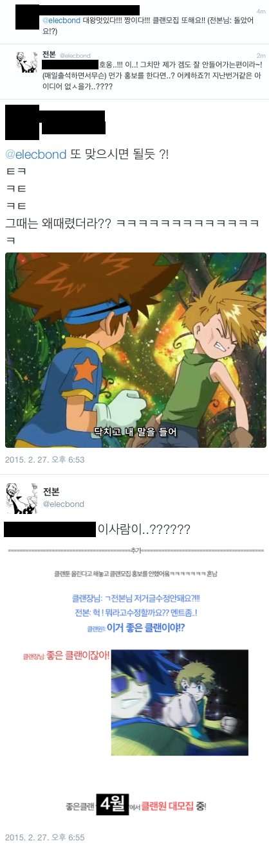
Task: Open the 전본 avatar in the 2m reply
Action: [x=26, y=62]
